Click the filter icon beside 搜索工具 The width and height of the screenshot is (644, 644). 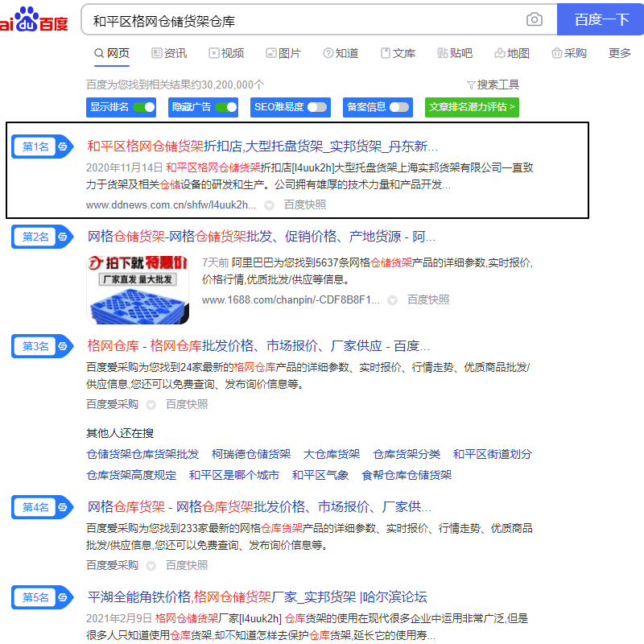[471, 85]
